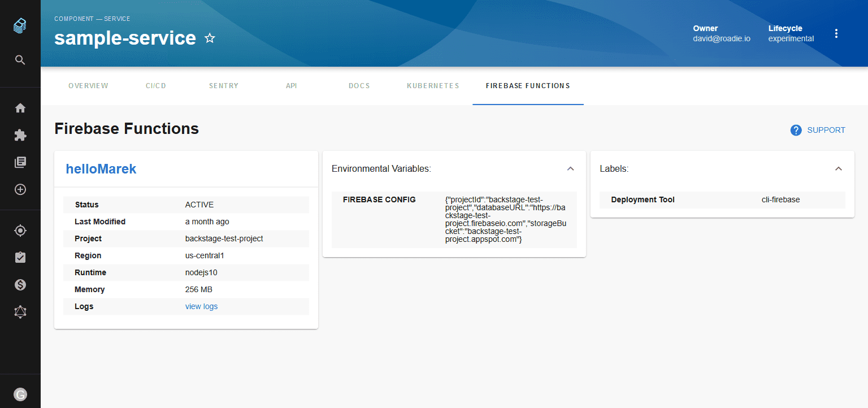
Task: Click the SUPPORT button text
Action: point(826,130)
